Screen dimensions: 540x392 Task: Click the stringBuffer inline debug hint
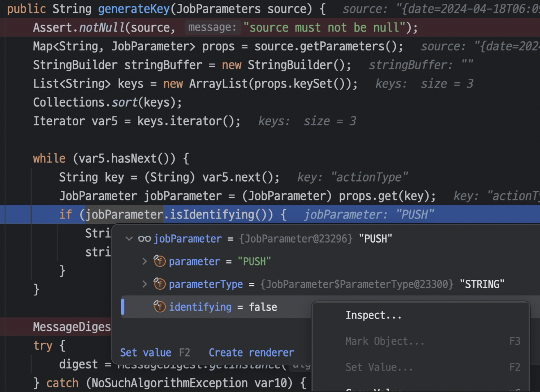[421, 65]
